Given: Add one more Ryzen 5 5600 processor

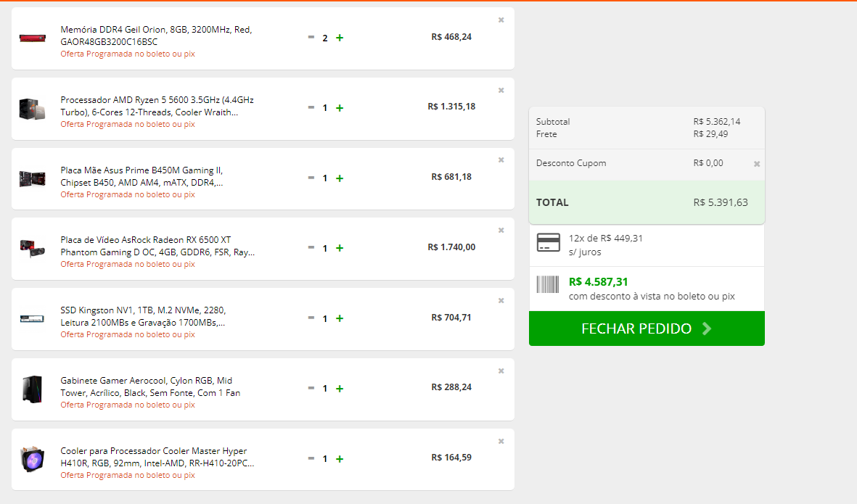Looking at the screenshot, I should 340,108.
